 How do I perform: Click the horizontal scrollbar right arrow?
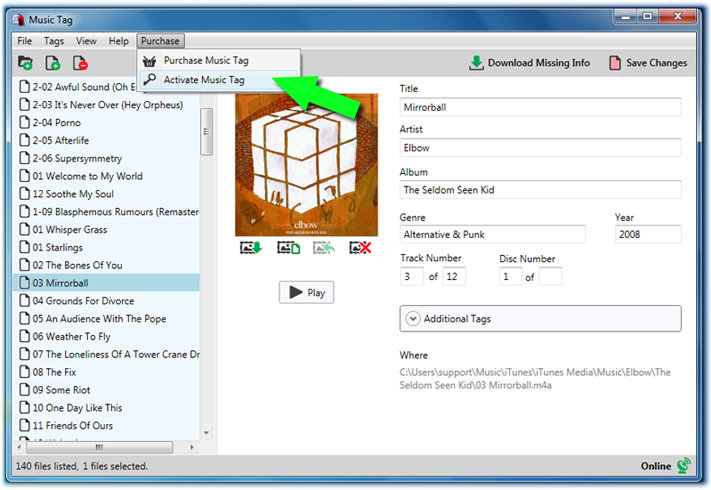coord(192,447)
